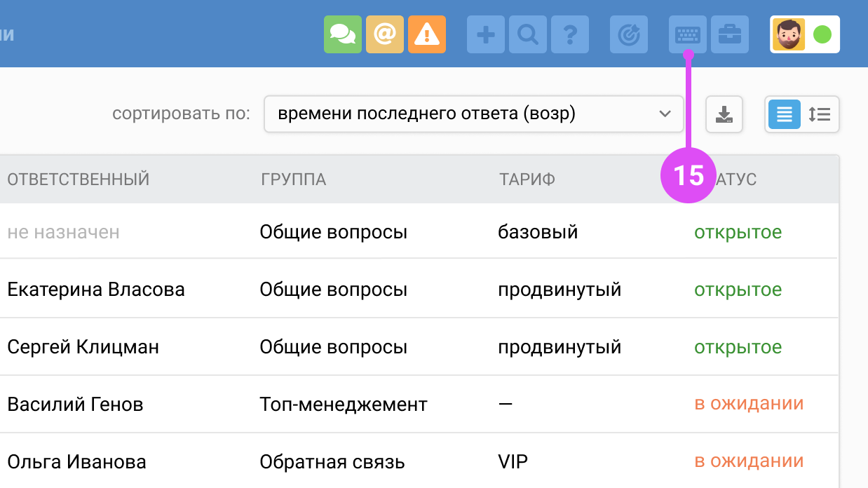
Task: Click the Топ-менеджмент group cell
Action: (344, 405)
